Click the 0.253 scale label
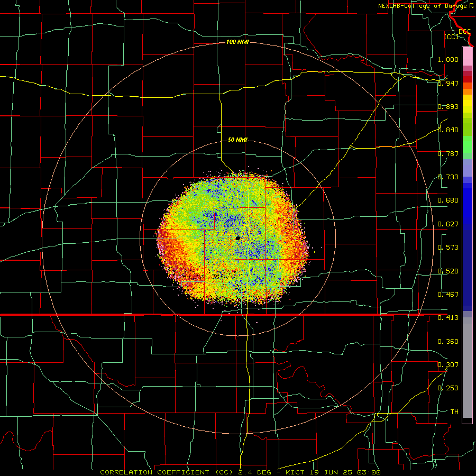 [x=448, y=388]
